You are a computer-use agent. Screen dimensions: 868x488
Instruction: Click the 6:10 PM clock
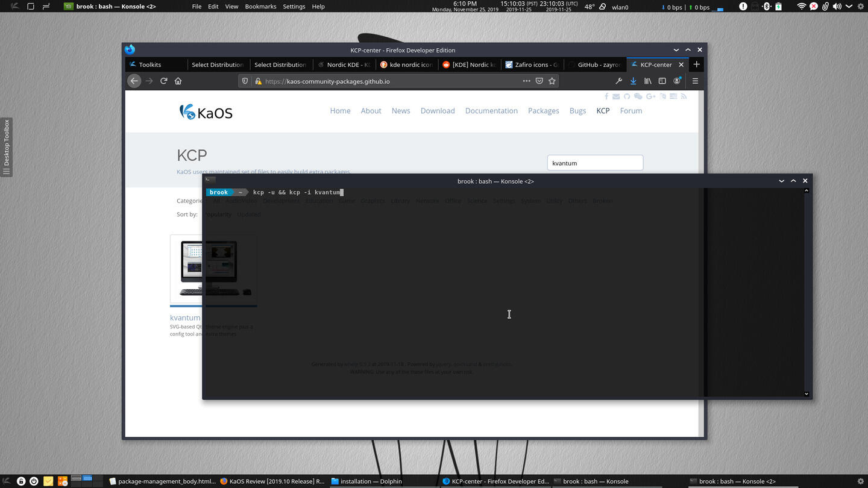(x=465, y=4)
